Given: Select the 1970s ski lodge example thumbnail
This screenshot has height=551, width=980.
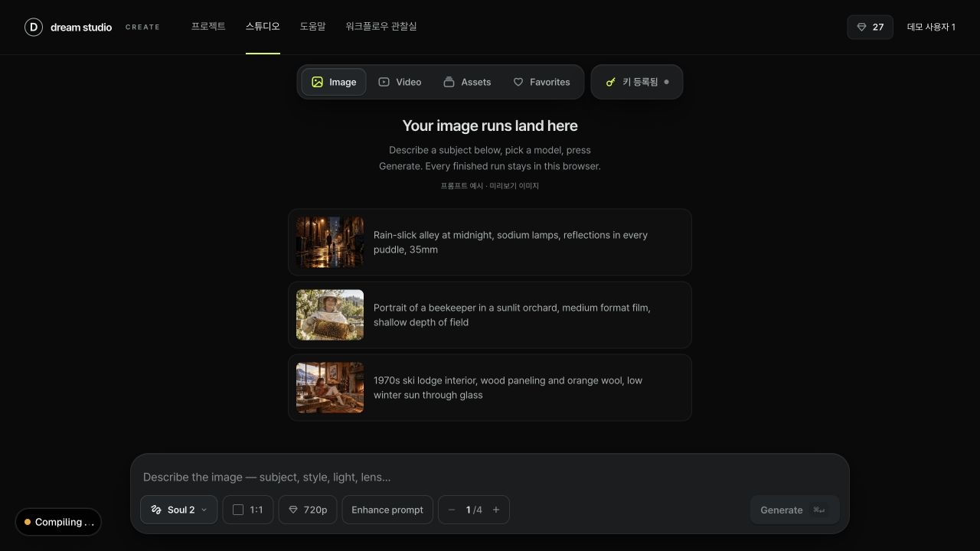Looking at the screenshot, I should 330,387.
